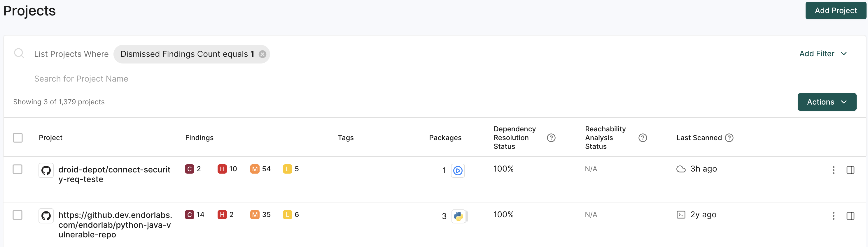Click low findings badge showing 6
Screen dimensions: 868x247
pos(291,215)
